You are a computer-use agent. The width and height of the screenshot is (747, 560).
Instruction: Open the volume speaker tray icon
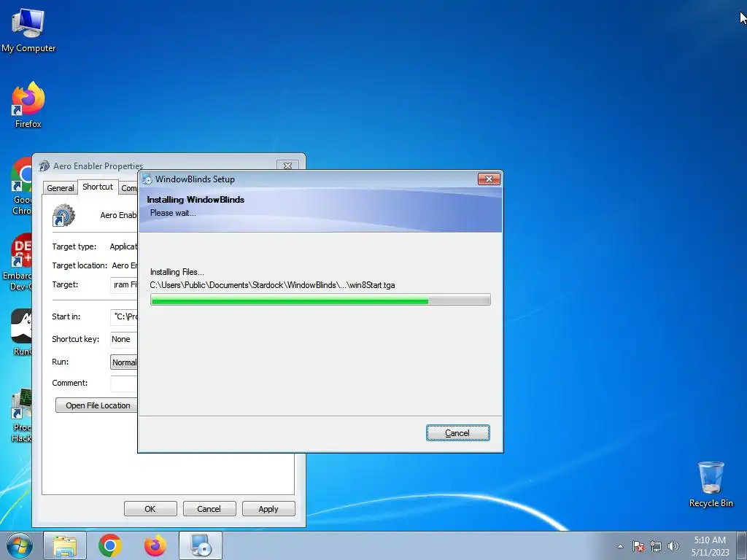673,546
